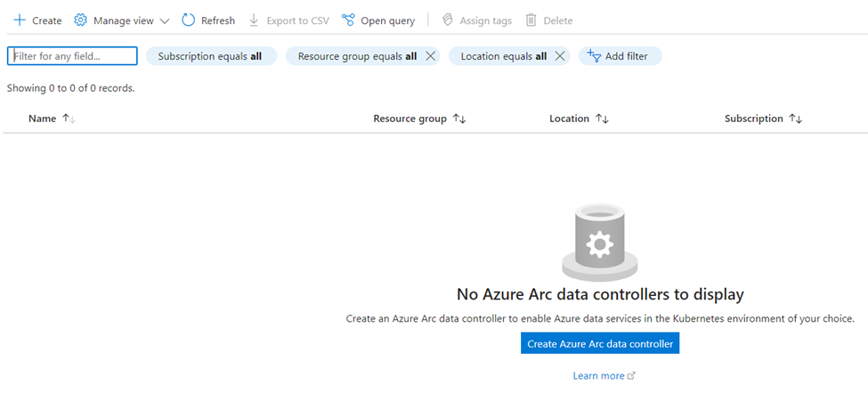Open the Learn more link

[x=598, y=376]
